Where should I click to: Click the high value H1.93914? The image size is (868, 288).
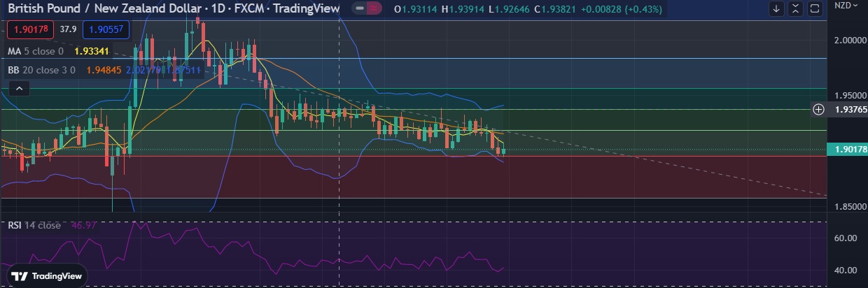click(462, 9)
